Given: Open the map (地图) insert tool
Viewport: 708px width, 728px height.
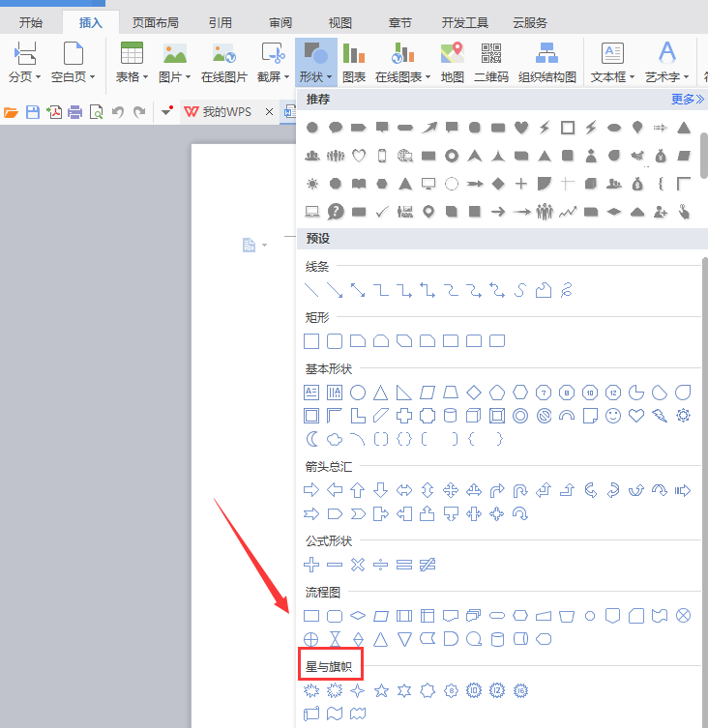Looking at the screenshot, I should (x=452, y=62).
